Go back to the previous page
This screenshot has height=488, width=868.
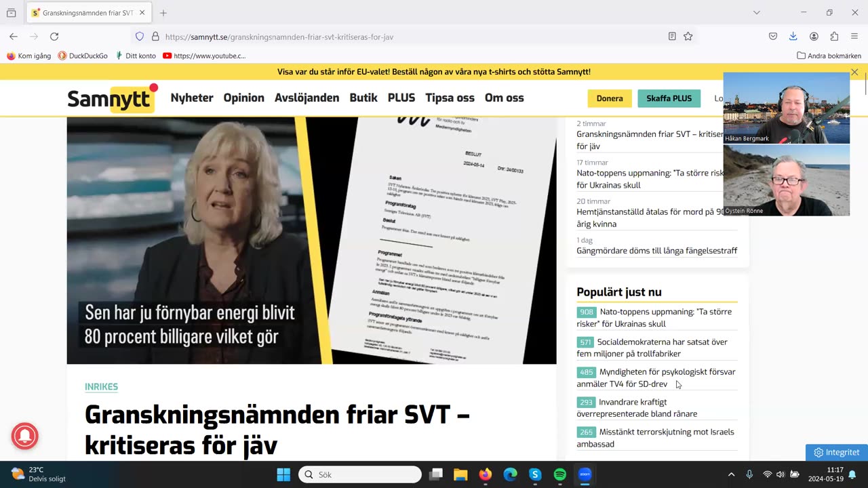(x=14, y=37)
